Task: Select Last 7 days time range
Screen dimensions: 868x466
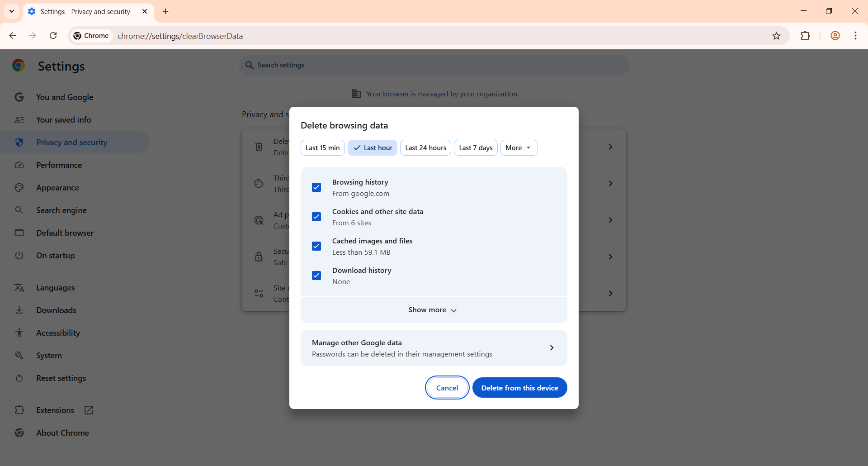Action: (x=476, y=148)
